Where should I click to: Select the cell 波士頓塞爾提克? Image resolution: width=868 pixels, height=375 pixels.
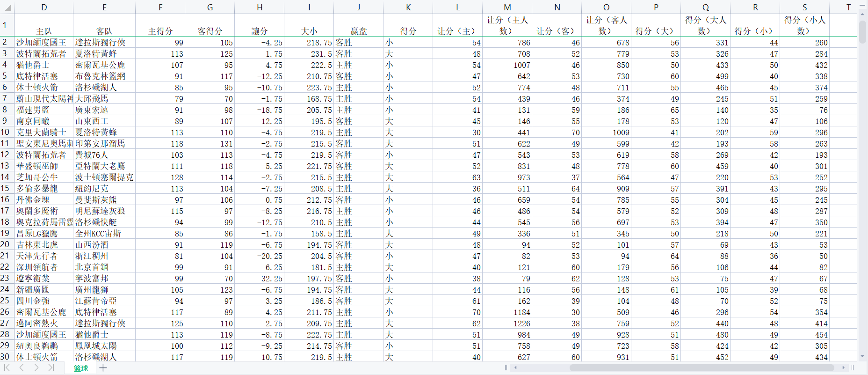click(x=104, y=177)
